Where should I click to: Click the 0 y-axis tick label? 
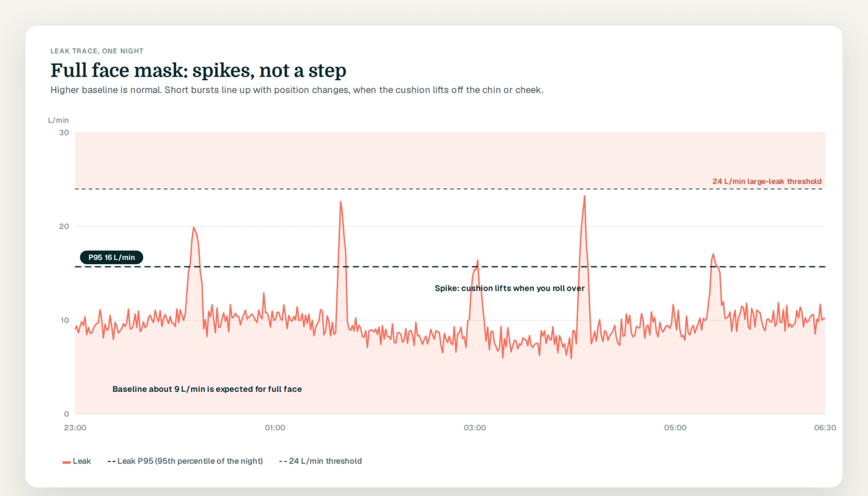(x=67, y=414)
